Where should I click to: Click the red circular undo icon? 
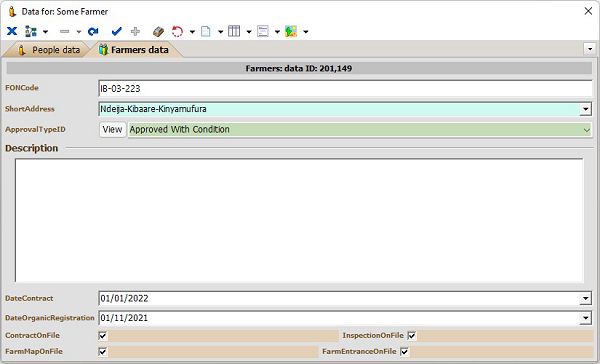coord(177,31)
